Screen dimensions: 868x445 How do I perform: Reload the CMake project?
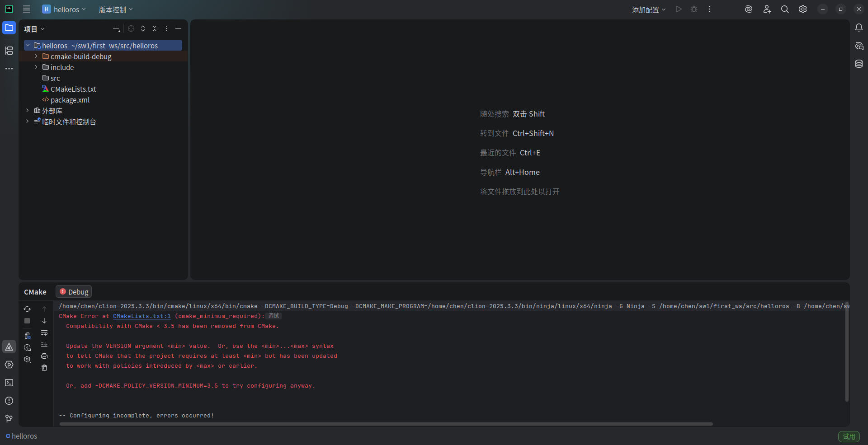point(27,309)
